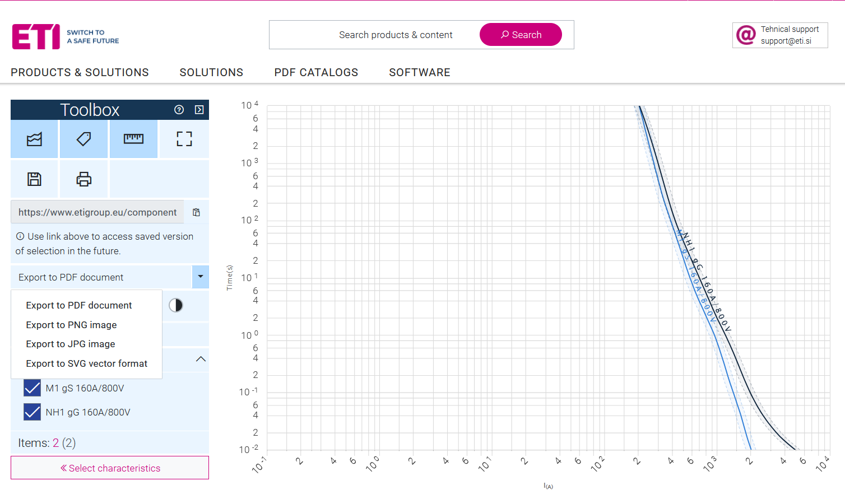Toggle the contrast half-circle switch

click(x=176, y=305)
